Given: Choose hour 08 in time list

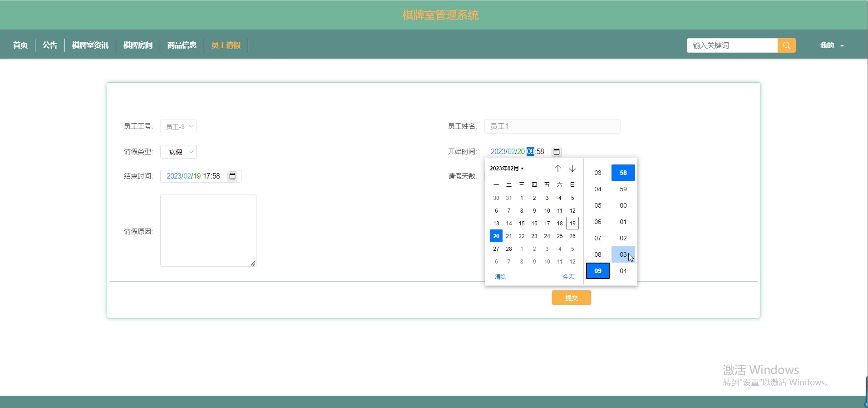Looking at the screenshot, I should pos(598,254).
